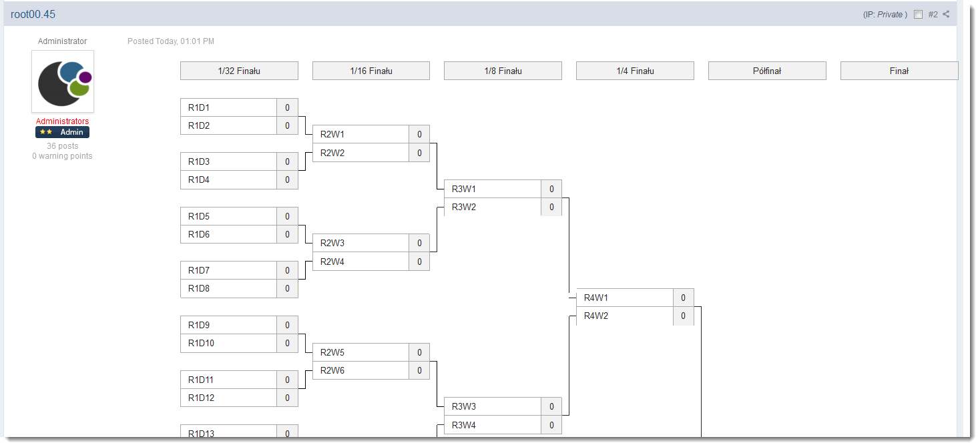Open the Administrators group link
980x447 pixels.
click(62, 121)
